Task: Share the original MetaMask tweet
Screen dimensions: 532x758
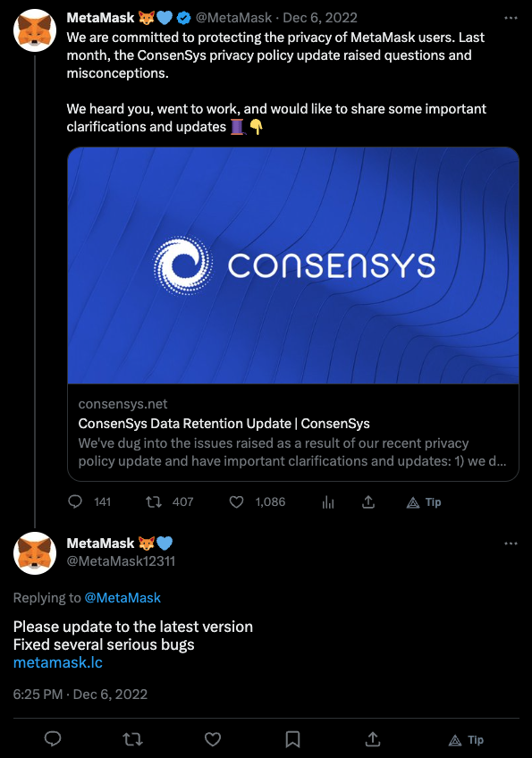Action: tap(368, 501)
